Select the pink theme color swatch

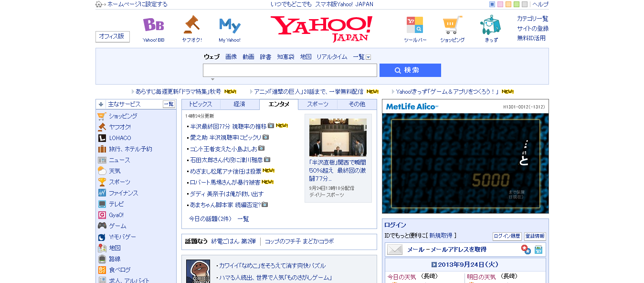(x=500, y=4)
